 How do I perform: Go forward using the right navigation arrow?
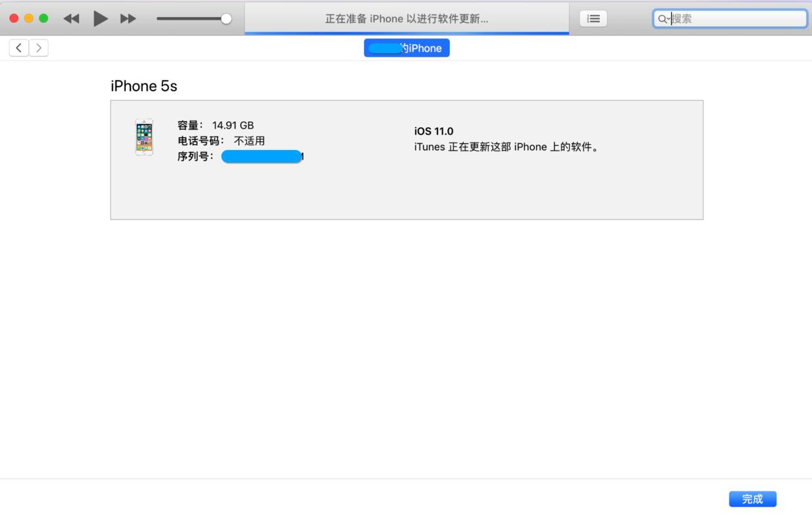pyautogui.click(x=39, y=47)
